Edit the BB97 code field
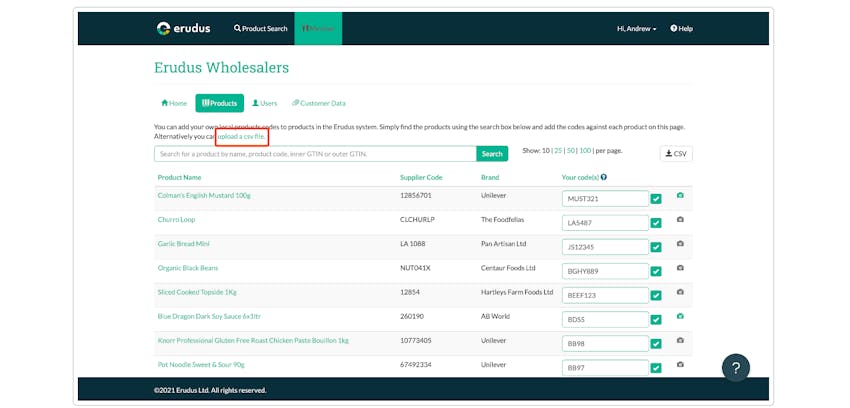The height and width of the screenshot is (408, 850). pyautogui.click(x=605, y=368)
